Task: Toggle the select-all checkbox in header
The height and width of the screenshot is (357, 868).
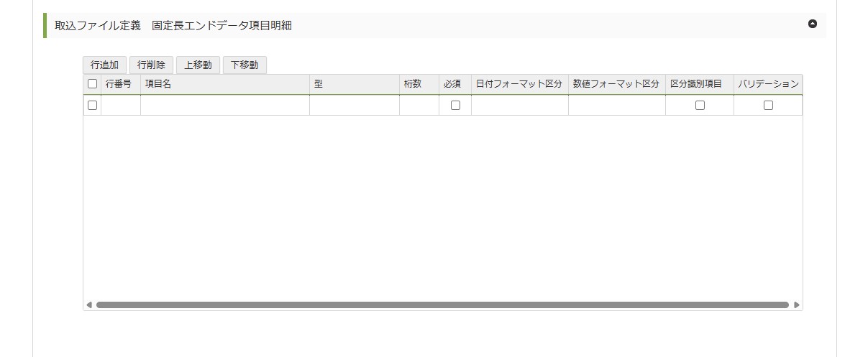Action: click(x=92, y=84)
